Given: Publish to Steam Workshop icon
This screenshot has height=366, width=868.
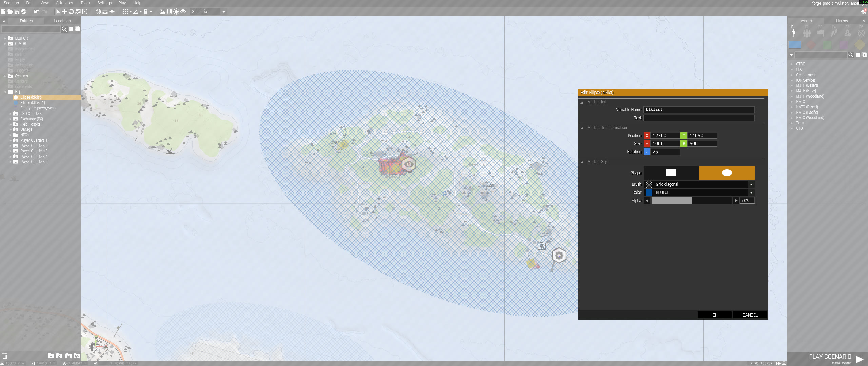Looking at the screenshot, I should pos(24,12).
